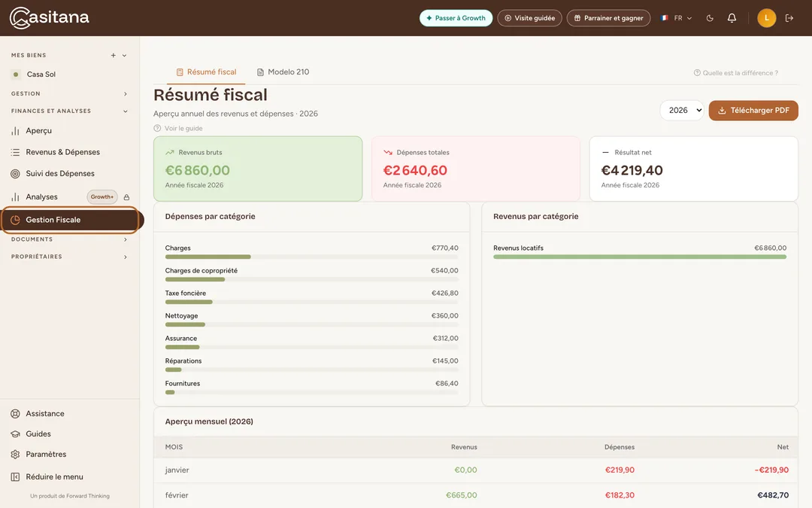This screenshot has width=812, height=508.
Task: Download PDF with Télécharger PDF
Action: point(753,111)
